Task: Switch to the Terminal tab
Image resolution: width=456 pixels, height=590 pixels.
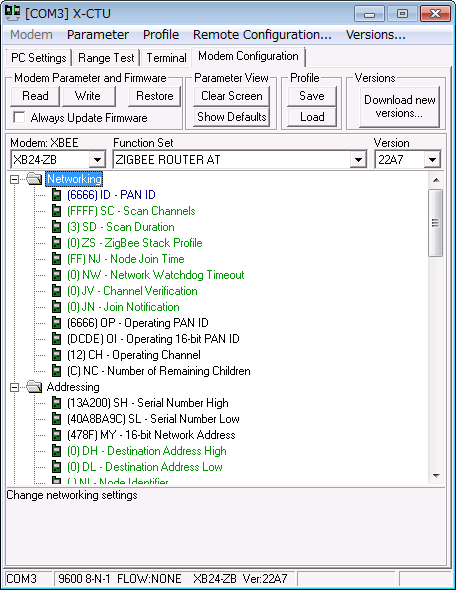Action: click(166, 58)
